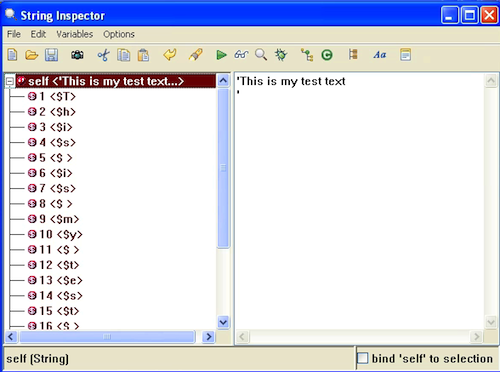Click the Cut scissors icon

pos(104,55)
